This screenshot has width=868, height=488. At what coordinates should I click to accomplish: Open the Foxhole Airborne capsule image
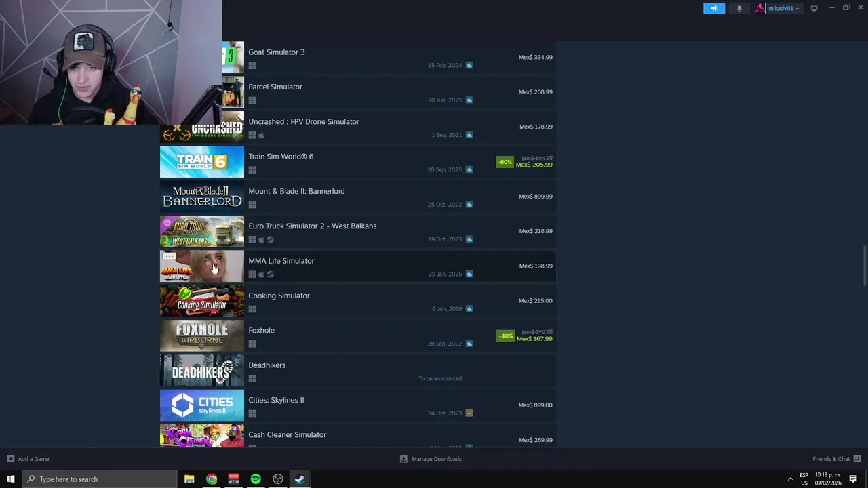202,335
